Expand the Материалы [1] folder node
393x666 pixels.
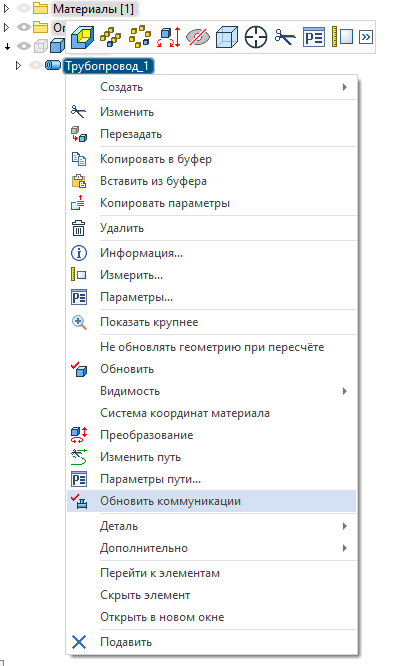pos(6,8)
